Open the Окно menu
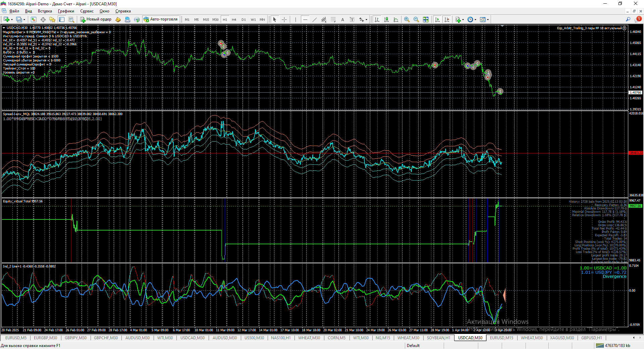This screenshot has width=644, height=349. pyautogui.click(x=104, y=11)
